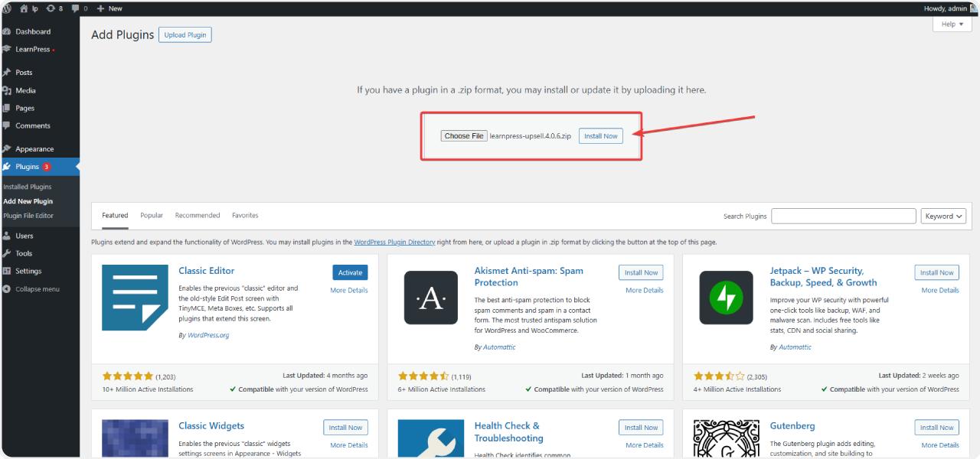Switch to the Recommended tab
Viewport: 980px width, 459px height.
click(x=198, y=216)
